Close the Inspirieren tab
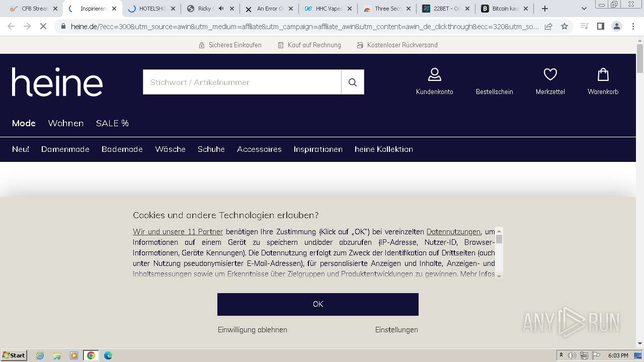The width and height of the screenshot is (644, 362). coord(114,9)
